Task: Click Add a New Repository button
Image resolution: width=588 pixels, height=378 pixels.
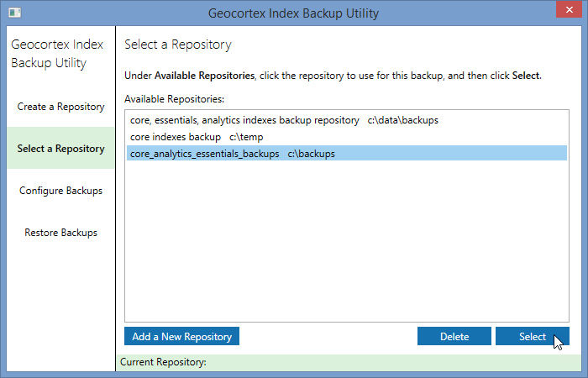Action: (x=182, y=336)
